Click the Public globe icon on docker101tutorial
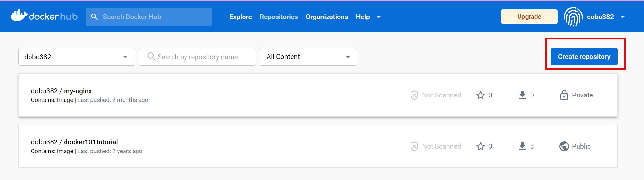 [x=564, y=146]
